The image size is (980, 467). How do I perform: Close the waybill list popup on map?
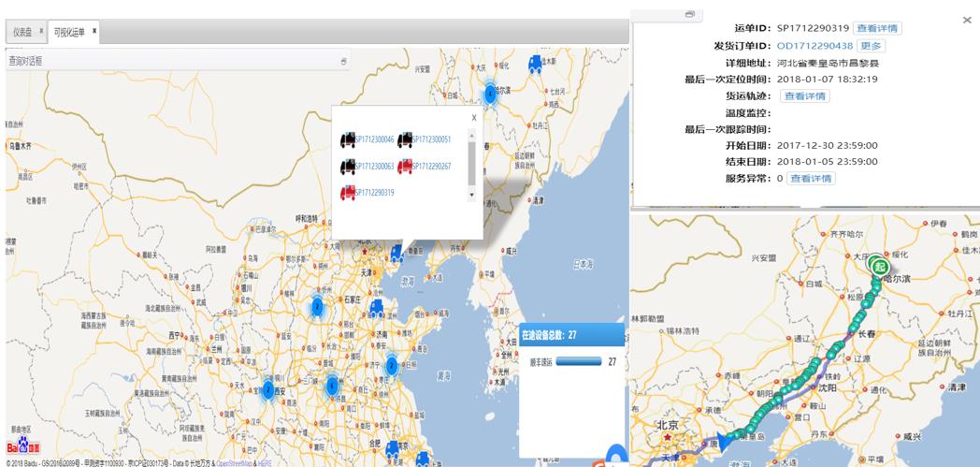473,117
